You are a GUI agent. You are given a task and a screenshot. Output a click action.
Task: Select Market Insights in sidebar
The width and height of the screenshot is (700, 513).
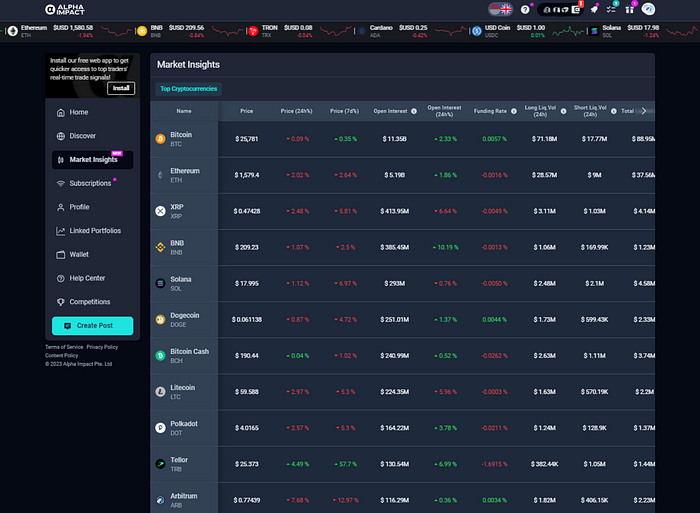point(92,160)
